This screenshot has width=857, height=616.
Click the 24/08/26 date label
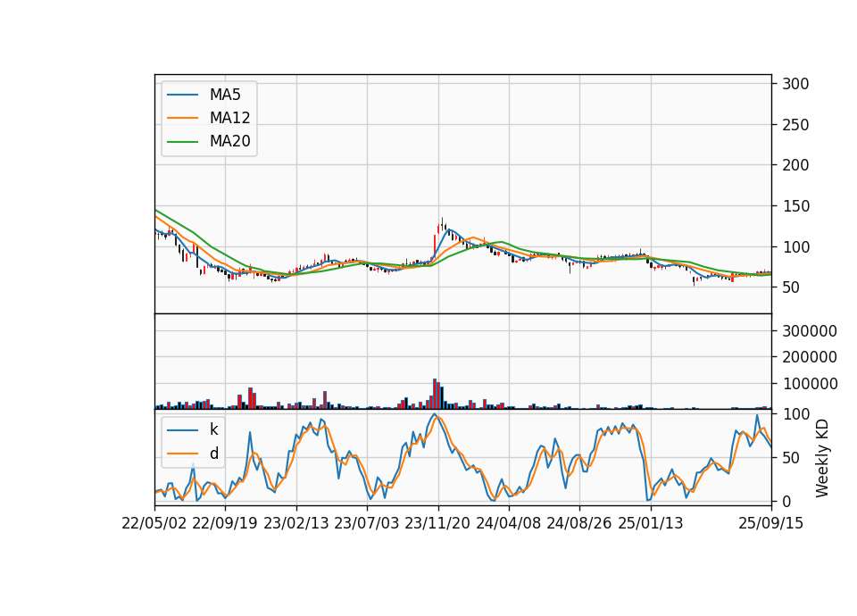(579, 523)
